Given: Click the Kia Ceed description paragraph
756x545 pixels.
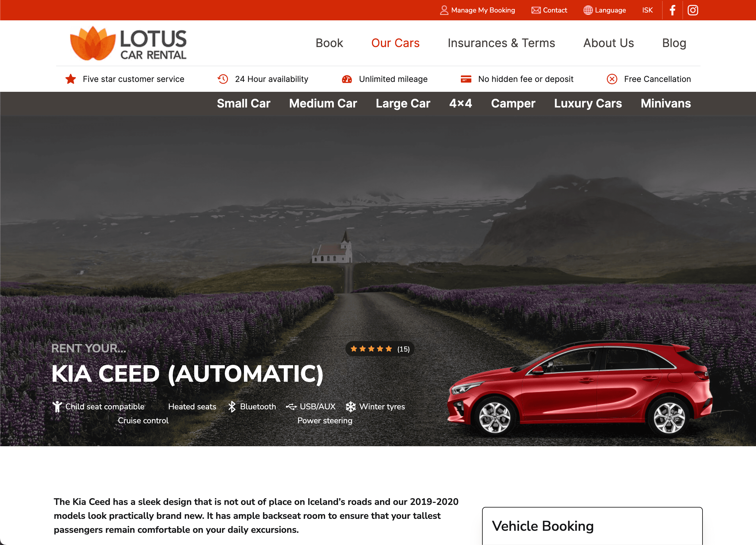Looking at the screenshot, I should pyautogui.click(x=256, y=516).
